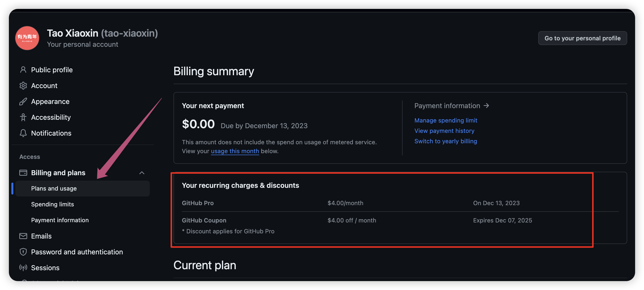The image size is (644, 290).
Task: Click the Public profile person icon
Action: 23,70
